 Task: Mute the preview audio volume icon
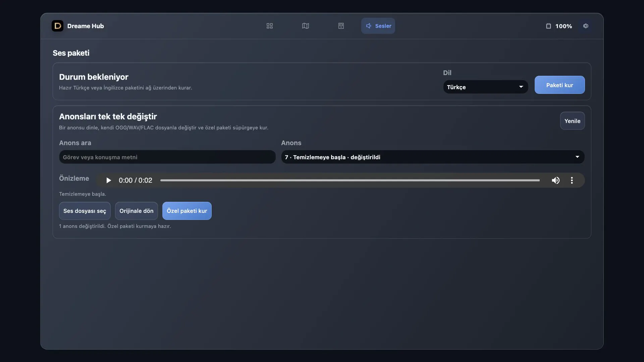(555, 180)
